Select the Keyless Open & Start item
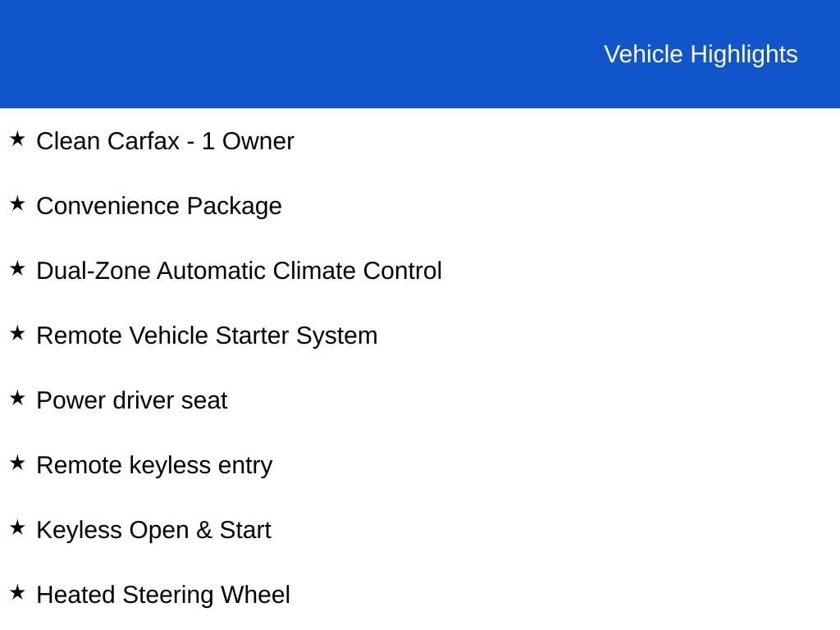Viewport: 840px width, 630px height. click(153, 531)
